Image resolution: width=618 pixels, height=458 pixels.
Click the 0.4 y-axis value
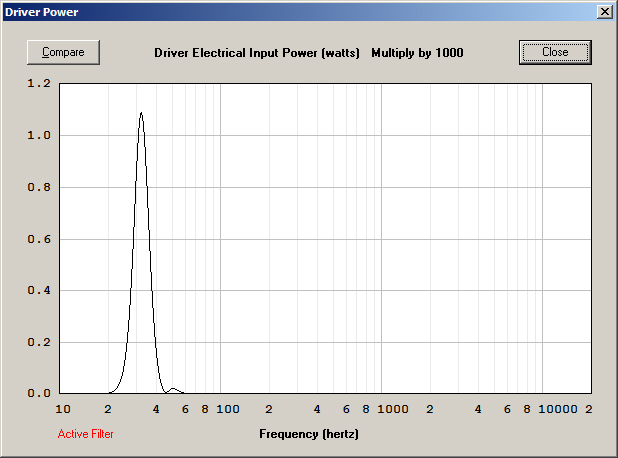(x=39, y=290)
